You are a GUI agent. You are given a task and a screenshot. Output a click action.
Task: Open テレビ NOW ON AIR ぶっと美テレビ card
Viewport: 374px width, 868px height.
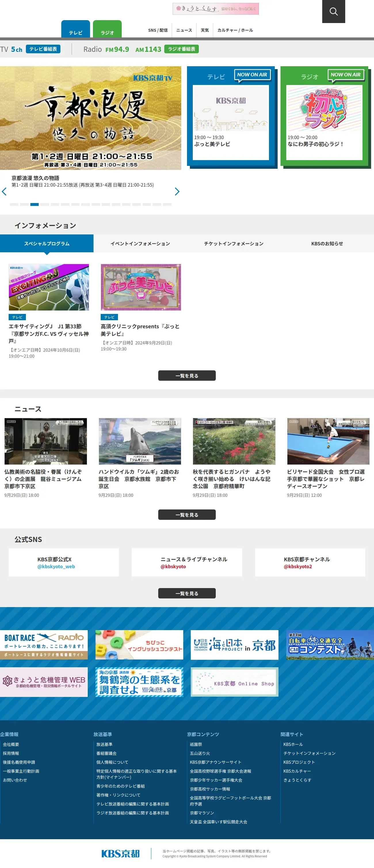231,116
